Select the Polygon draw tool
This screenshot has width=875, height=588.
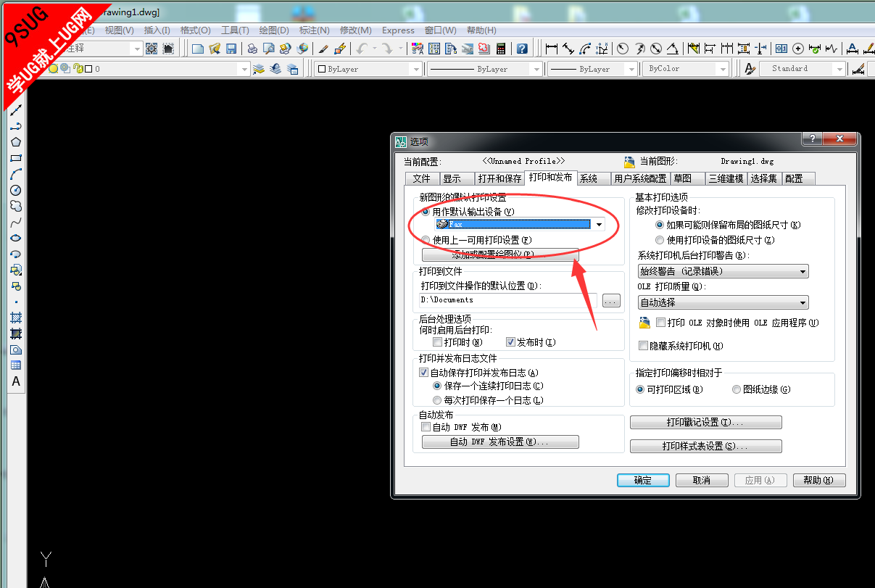point(16,141)
